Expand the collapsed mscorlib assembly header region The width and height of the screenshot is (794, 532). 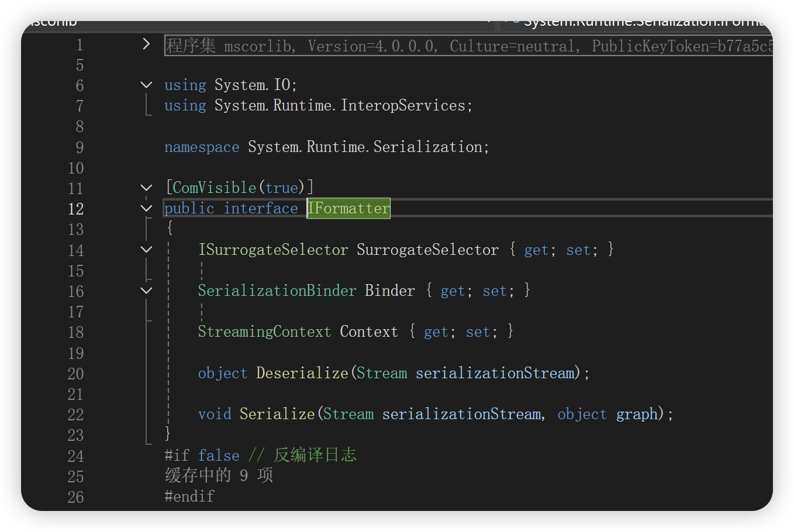coord(146,44)
